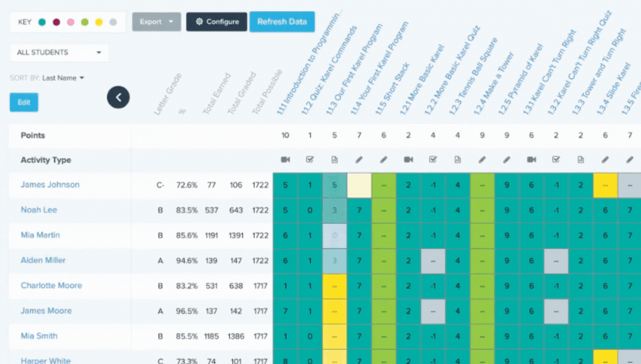
Task: Click the video icon under Introduction to Programming
Action: pyautogui.click(x=285, y=160)
